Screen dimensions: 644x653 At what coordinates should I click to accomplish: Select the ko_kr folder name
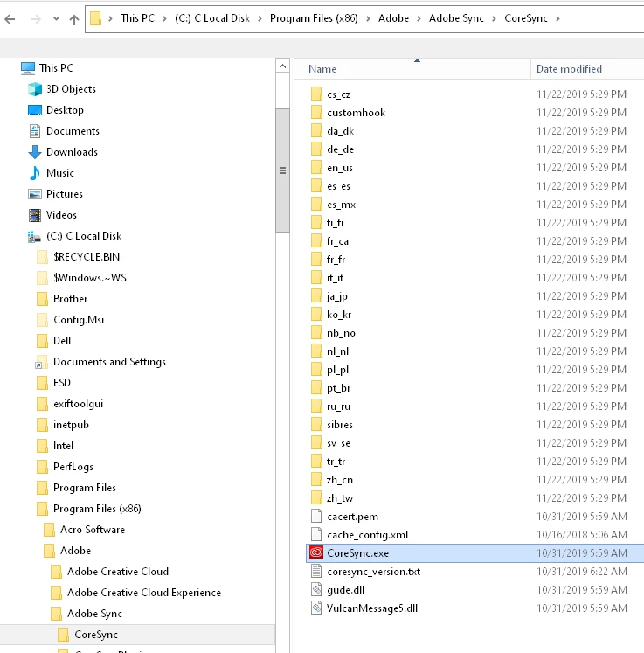(339, 315)
